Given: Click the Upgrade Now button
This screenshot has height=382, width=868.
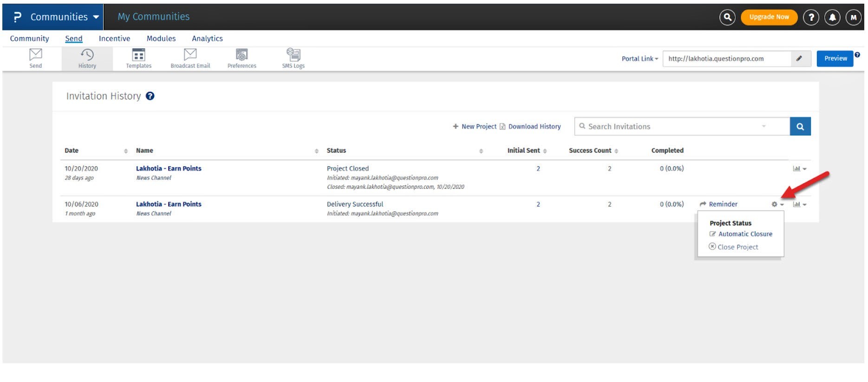Looking at the screenshot, I should 769,17.
